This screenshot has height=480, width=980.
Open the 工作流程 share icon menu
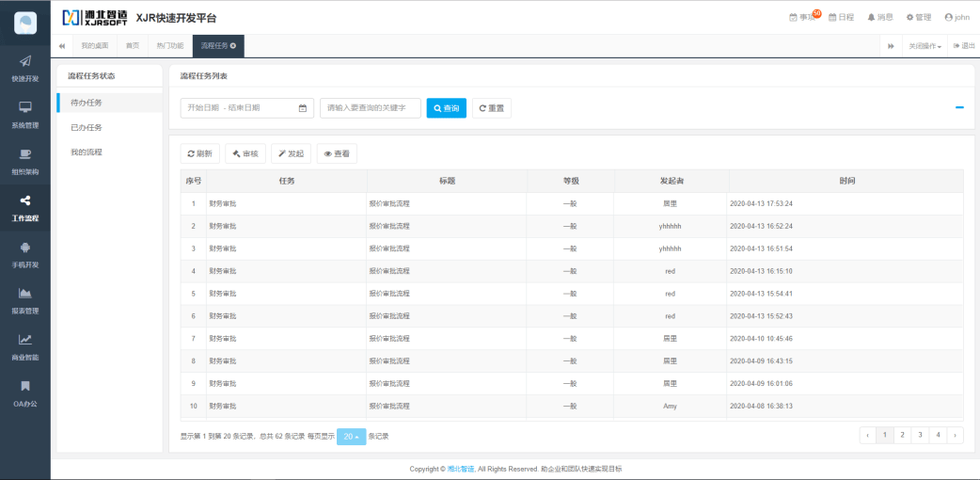tap(25, 208)
